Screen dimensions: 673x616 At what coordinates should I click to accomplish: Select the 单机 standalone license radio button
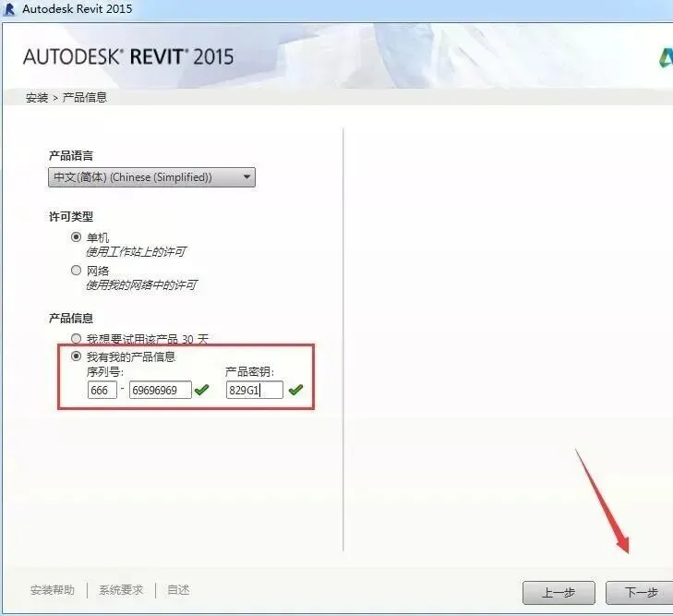[x=76, y=237]
